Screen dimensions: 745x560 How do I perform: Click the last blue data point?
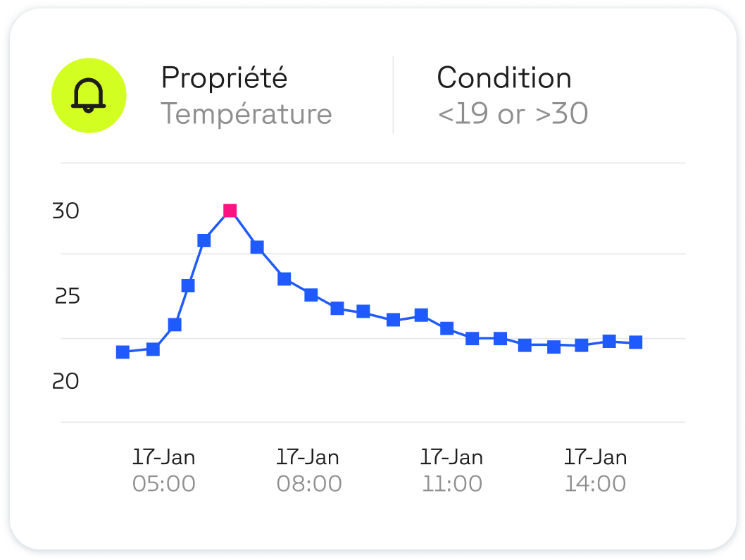click(635, 342)
